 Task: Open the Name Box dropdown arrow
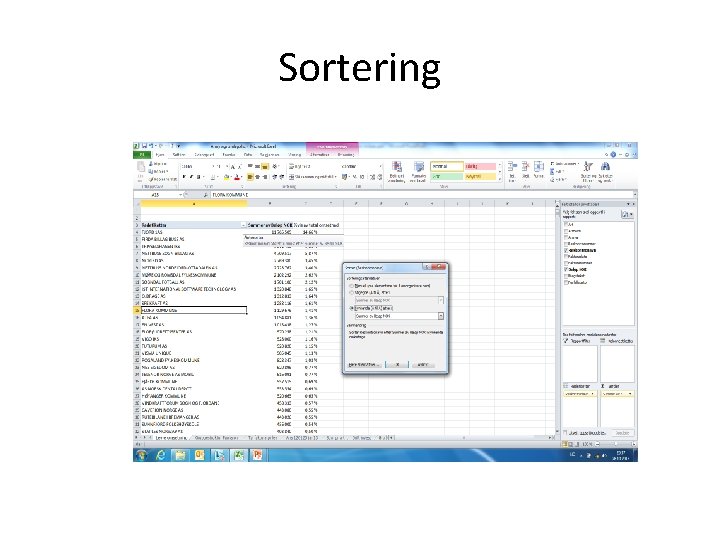coord(180,195)
